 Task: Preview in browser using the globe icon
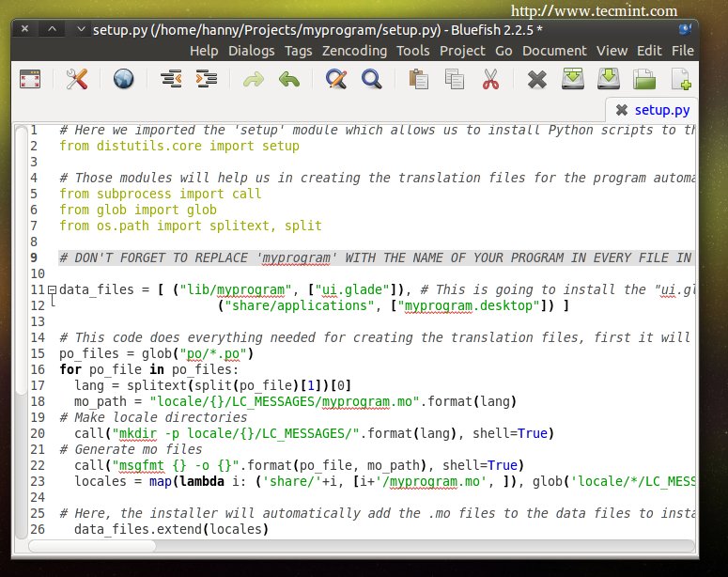[123, 80]
